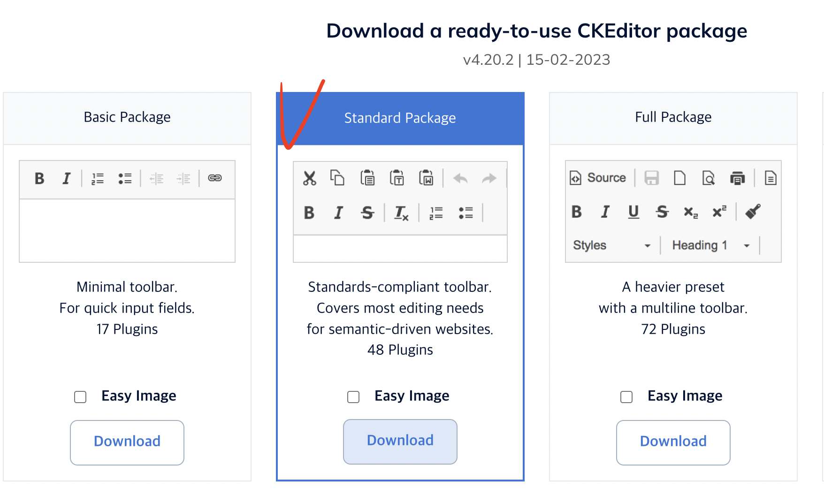Click Preview magnifier icon in Full Package preview

(x=709, y=178)
